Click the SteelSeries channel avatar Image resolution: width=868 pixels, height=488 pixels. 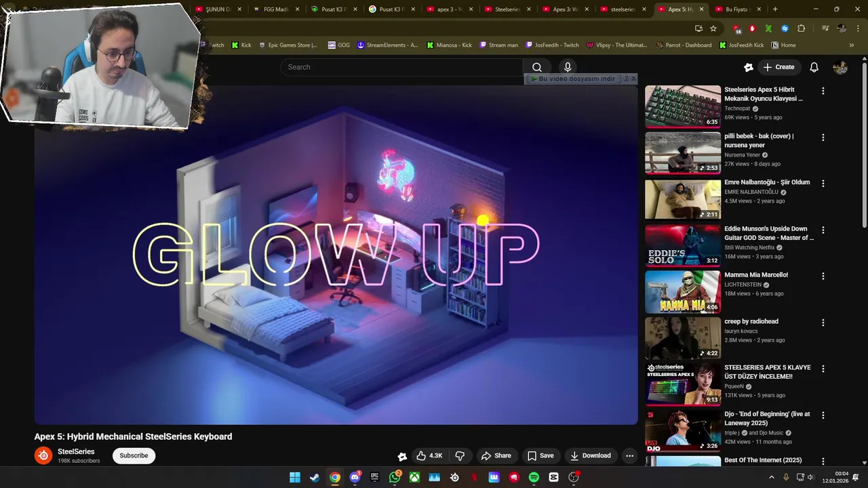coord(43,455)
